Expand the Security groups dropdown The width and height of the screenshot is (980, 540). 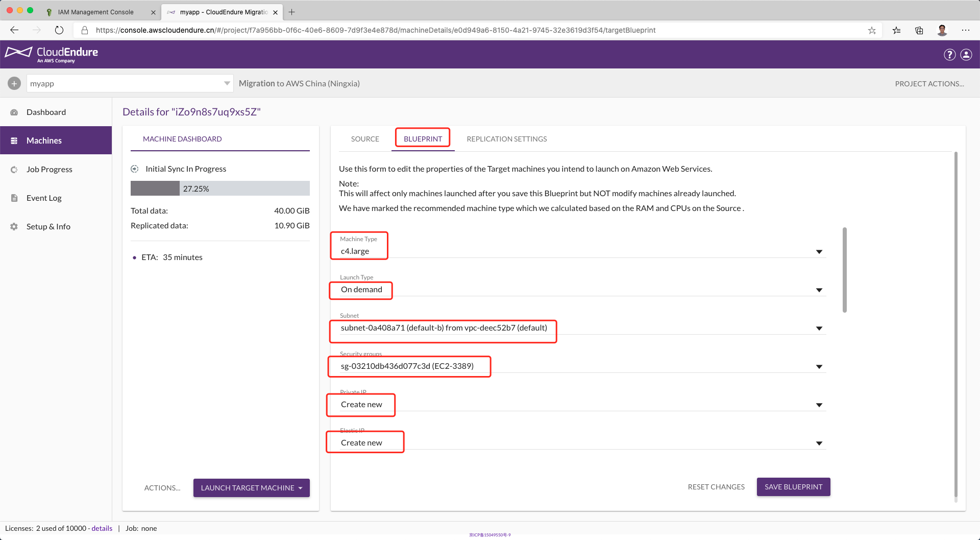click(x=819, y=366)
